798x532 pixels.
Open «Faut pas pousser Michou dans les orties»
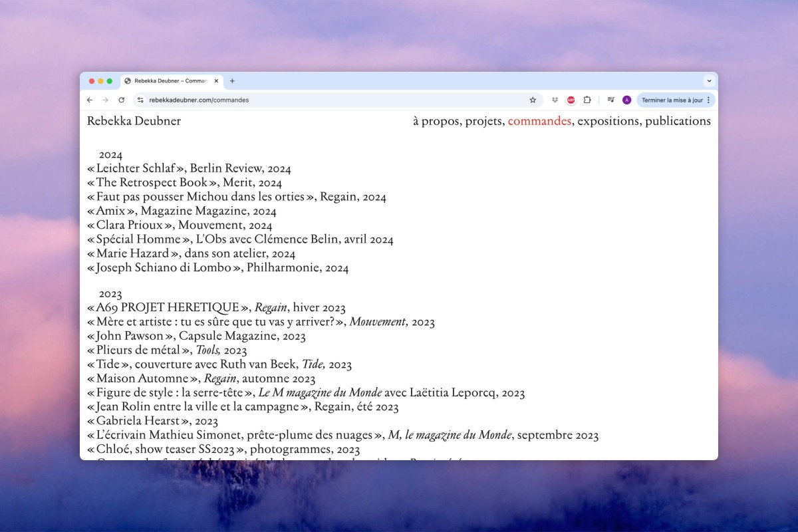237,197
